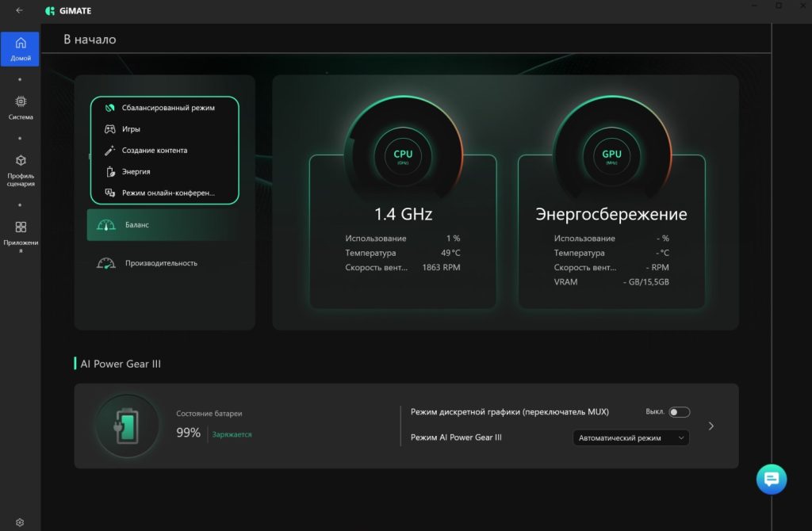Open Профиль сценария in the sidebar
812x531 pixels.
click(20, 170)
